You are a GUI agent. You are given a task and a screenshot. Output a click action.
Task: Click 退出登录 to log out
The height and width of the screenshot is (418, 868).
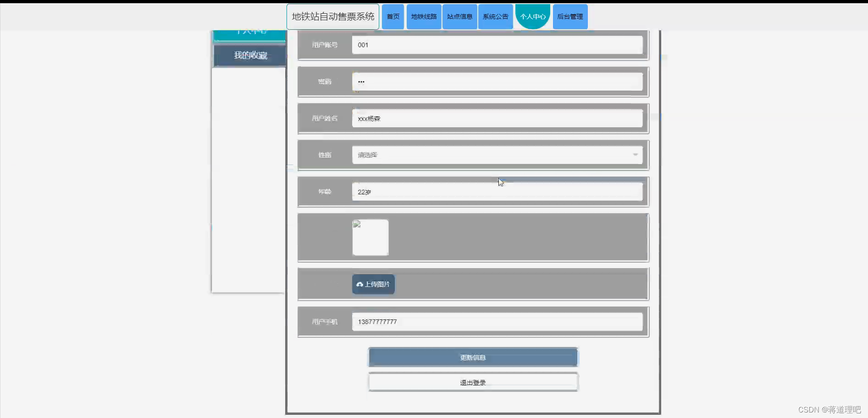(473, 382)
